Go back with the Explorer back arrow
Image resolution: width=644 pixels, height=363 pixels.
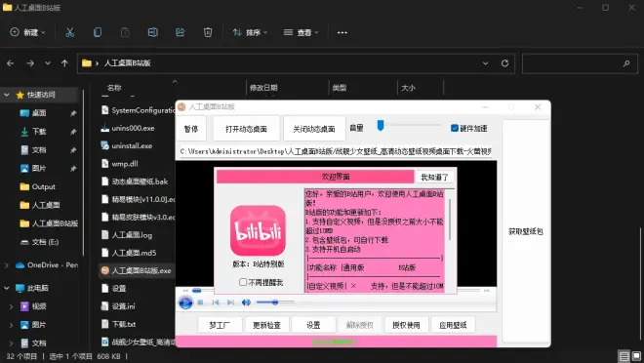point(11,63)
